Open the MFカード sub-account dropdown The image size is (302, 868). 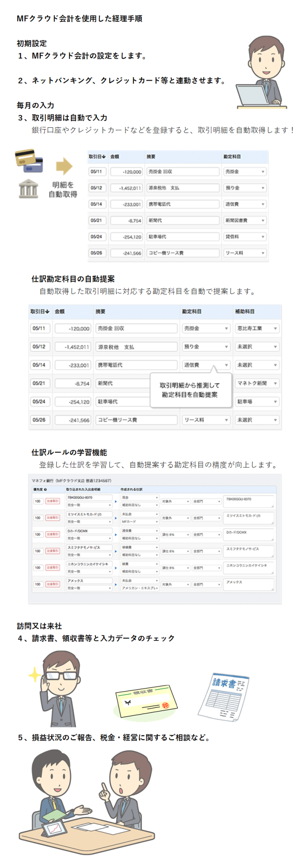pyautogui.click(x=140, y=522)
